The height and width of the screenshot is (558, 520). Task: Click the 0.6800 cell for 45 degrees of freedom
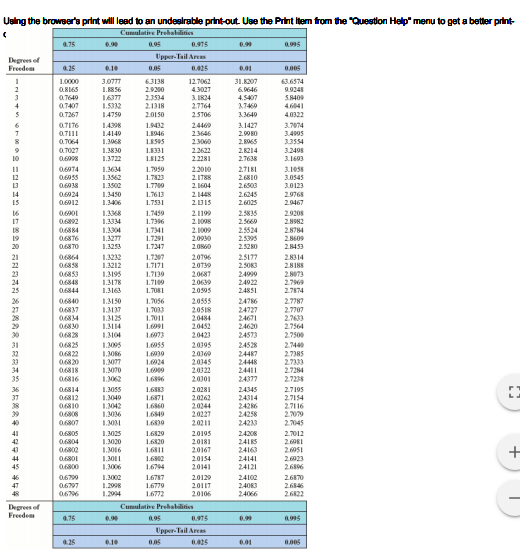[x=69, y=467]
